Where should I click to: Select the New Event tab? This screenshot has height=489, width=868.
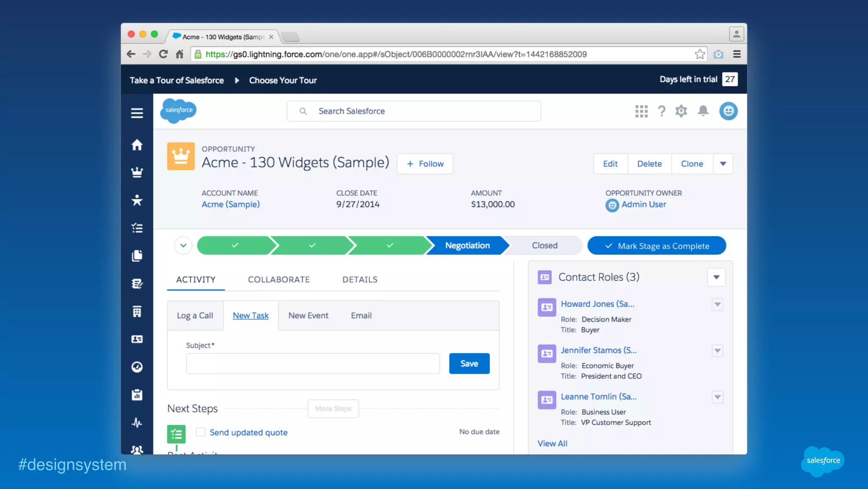tap(308, 316)
